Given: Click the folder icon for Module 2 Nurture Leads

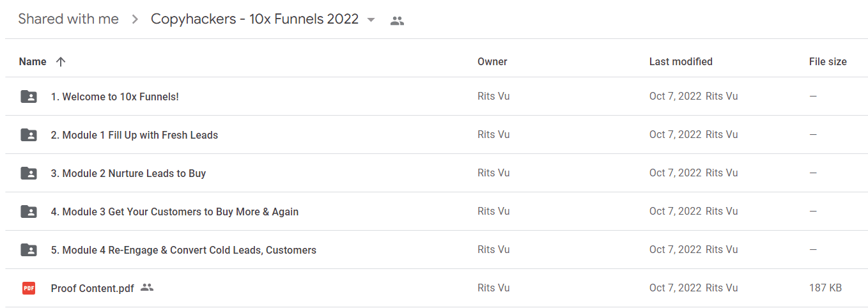Looking at the screenshot, I should tap(29, 173).
